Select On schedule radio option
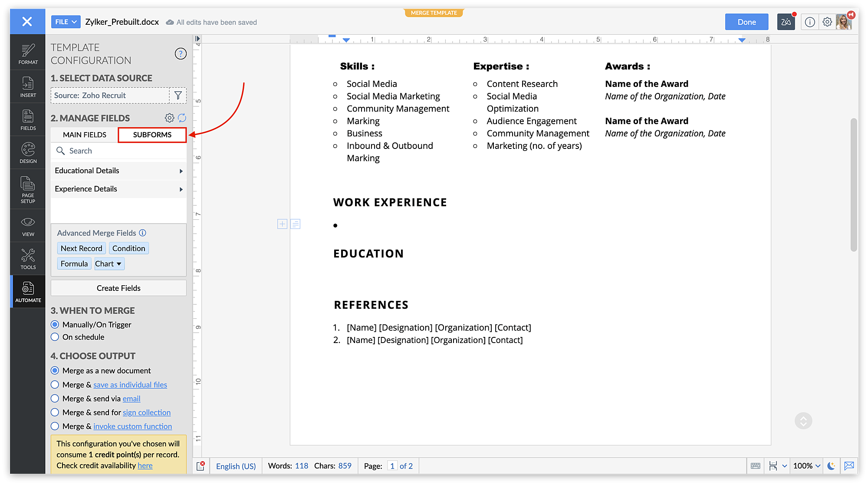This screenshot has height=485, width=868. (x=55, y=337)
